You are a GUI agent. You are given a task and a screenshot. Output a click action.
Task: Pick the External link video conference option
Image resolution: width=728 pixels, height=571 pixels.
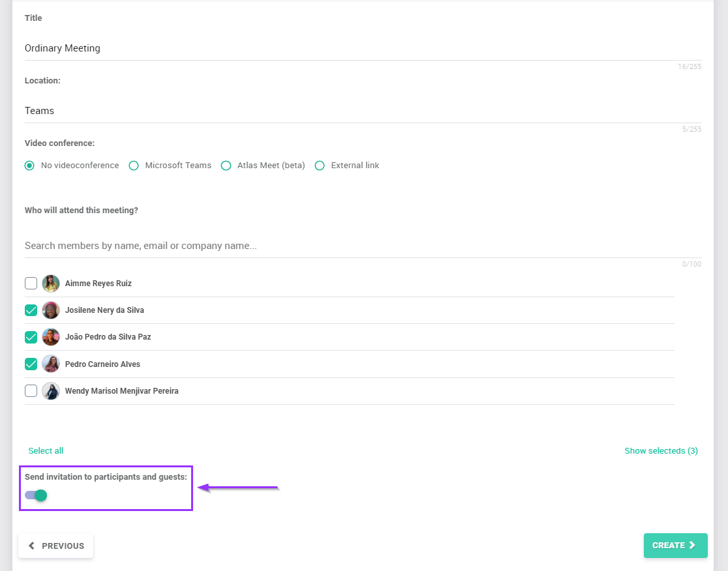tap(320, 166)
